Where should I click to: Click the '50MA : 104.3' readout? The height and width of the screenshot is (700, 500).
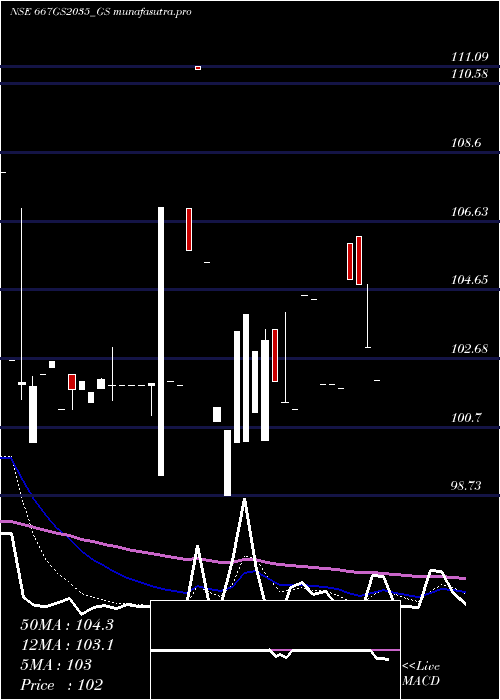click(67, 625)
